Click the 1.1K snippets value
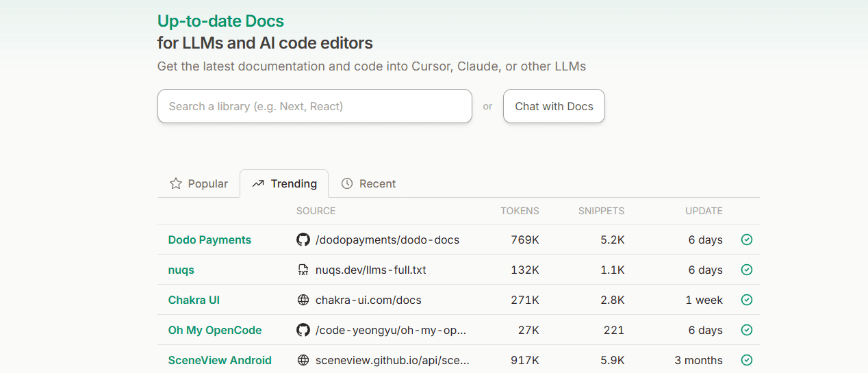Image resolution: width=868 pixels, height=373 pixels. [x=612, y=270]
